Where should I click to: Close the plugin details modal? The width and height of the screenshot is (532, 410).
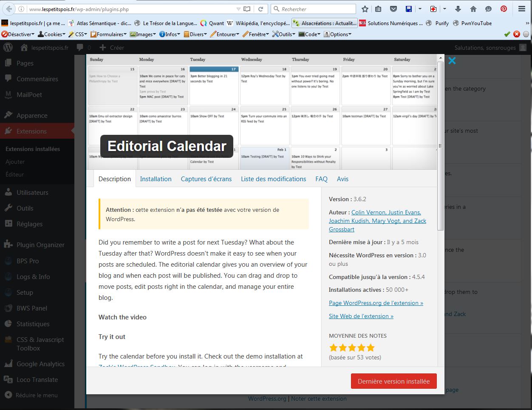[452, 61]
